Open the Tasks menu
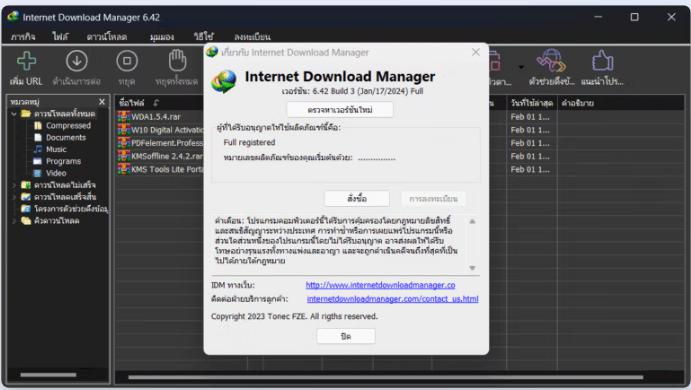Image resolution: width=691 pixels, height=390 pixels. point(23,37)
